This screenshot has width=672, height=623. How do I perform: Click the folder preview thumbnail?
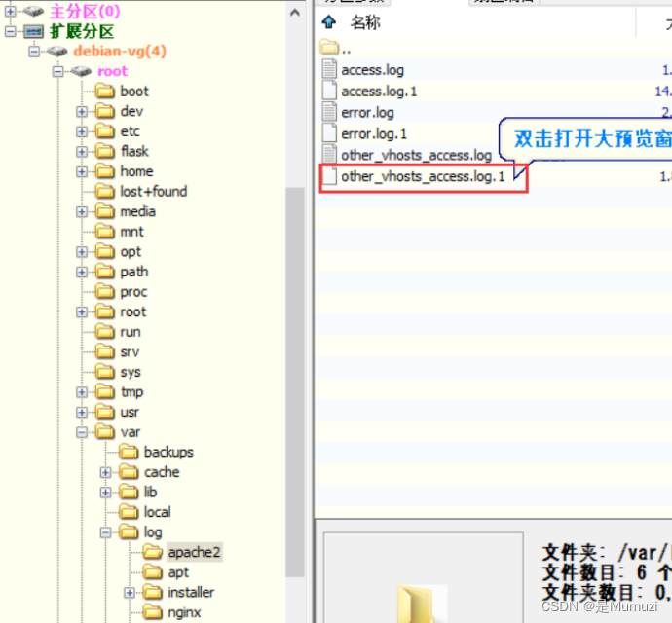[x=423, y=577]
